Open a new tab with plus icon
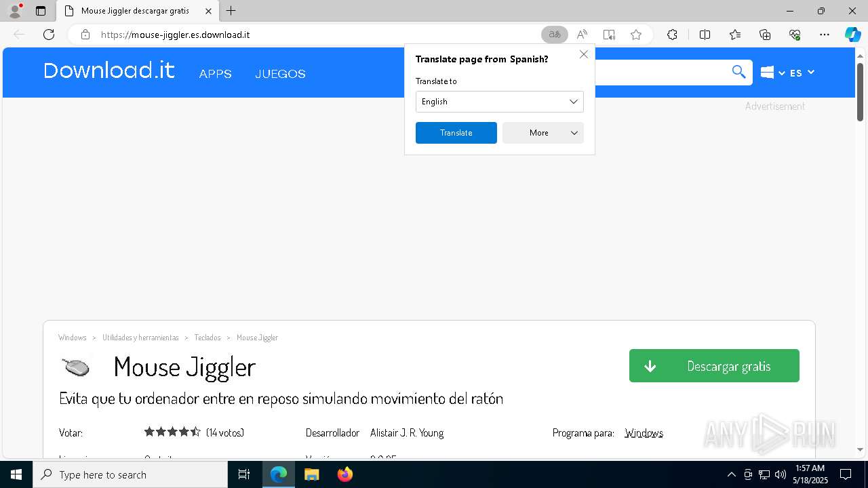This screenshot has height=488, width=868. tap(231, 11)
